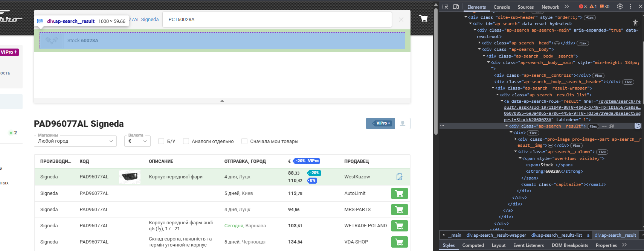Enable Аналоги отдельно checkbox

click(x=186, y=141)
